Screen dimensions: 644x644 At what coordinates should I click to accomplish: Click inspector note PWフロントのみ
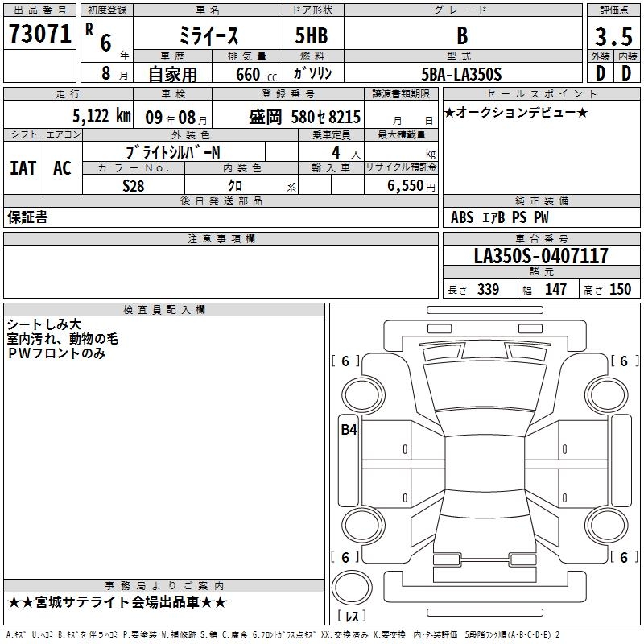(56, 353)
